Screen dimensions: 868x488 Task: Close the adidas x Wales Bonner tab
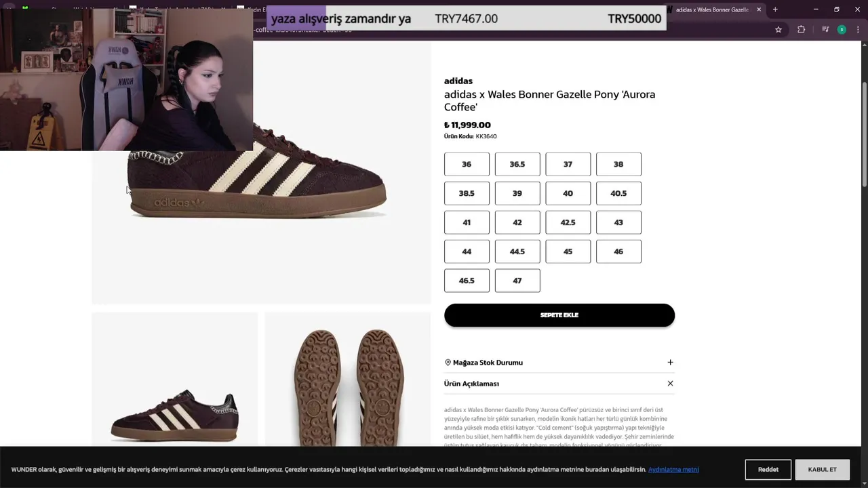pyautogui.click(x=759, y=9)
